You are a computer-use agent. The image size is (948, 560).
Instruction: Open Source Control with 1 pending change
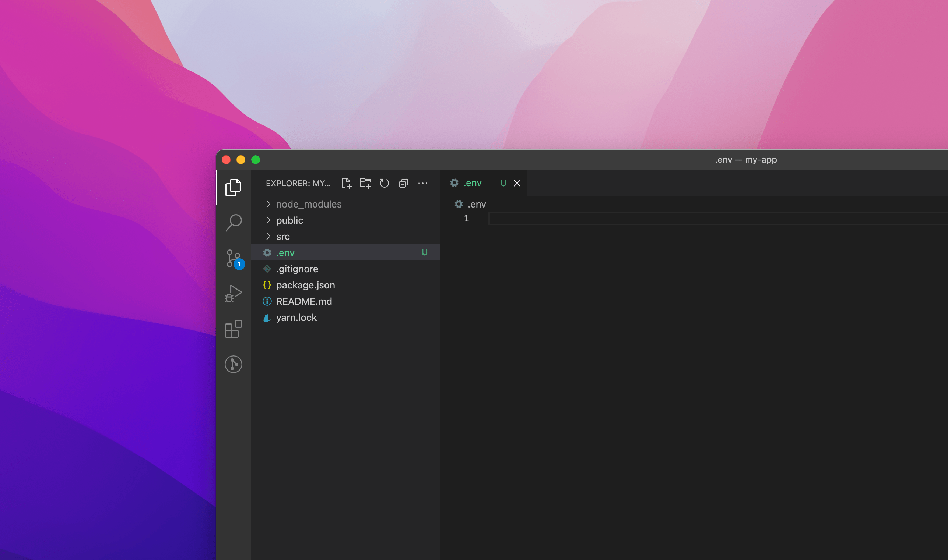(233, 259)
